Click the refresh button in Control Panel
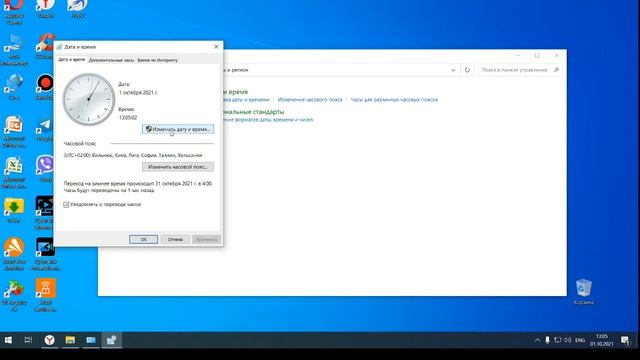Viewport: 640px width, 360px height. (x=467, y=70)
